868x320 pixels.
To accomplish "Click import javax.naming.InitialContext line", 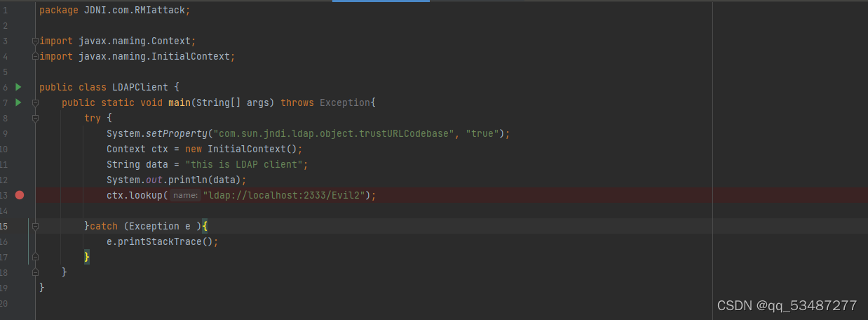I will click(x=137, y=56).
